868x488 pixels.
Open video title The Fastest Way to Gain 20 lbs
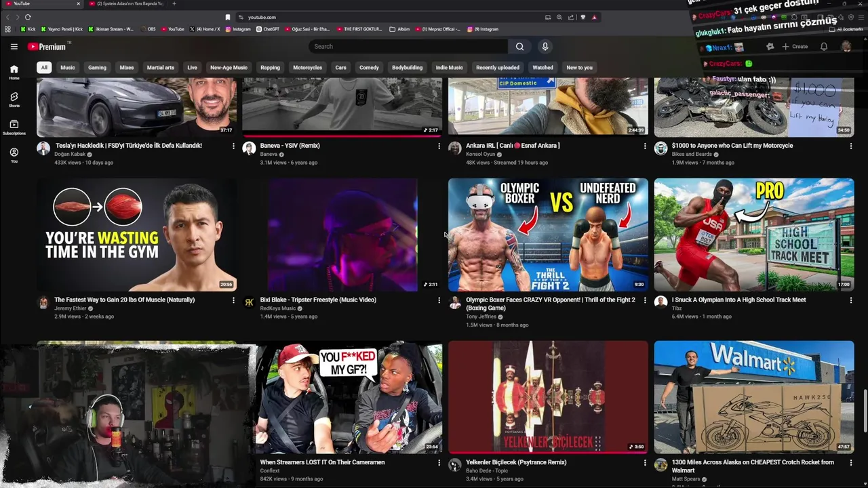124,300
